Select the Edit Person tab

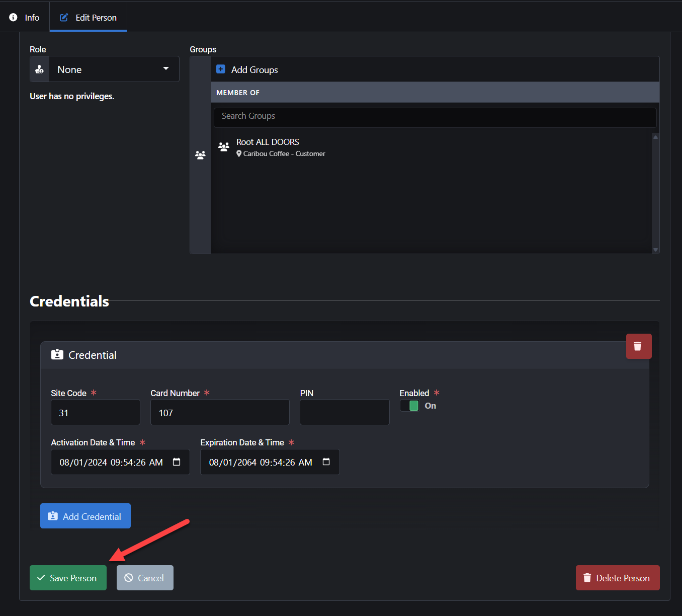tap(89, 18)
